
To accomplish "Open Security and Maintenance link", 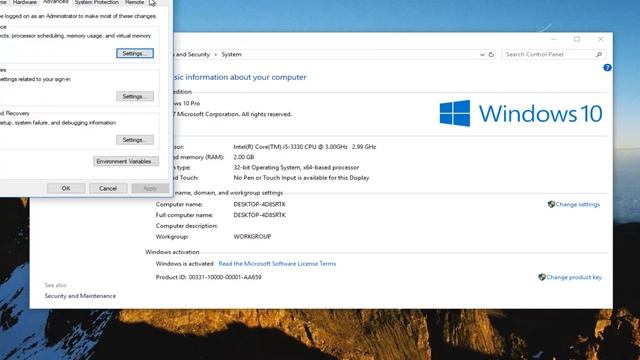I will click(80, 296).
